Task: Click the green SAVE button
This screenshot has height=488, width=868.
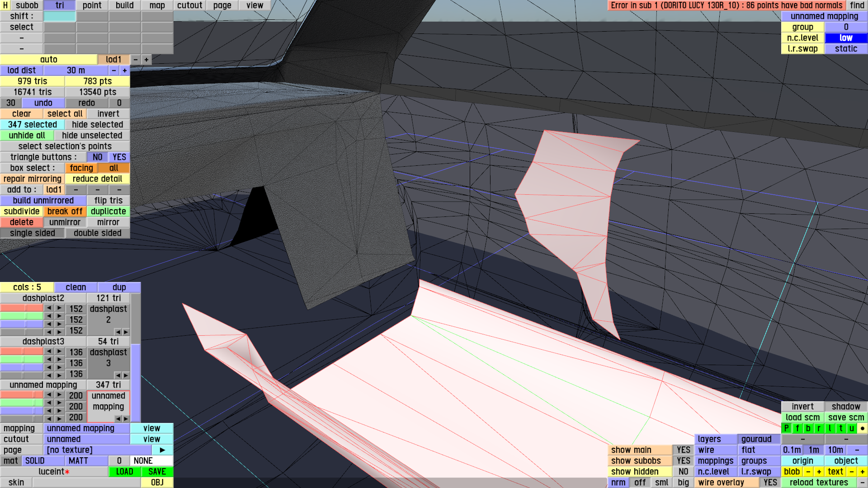Action: click(x=157, y=472)
